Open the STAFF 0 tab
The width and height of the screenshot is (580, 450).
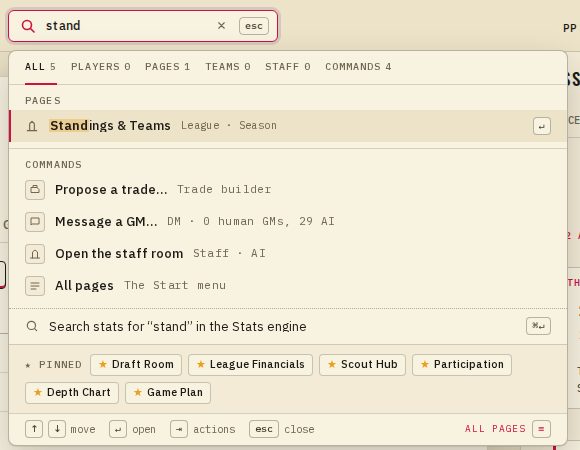point(287,67)
